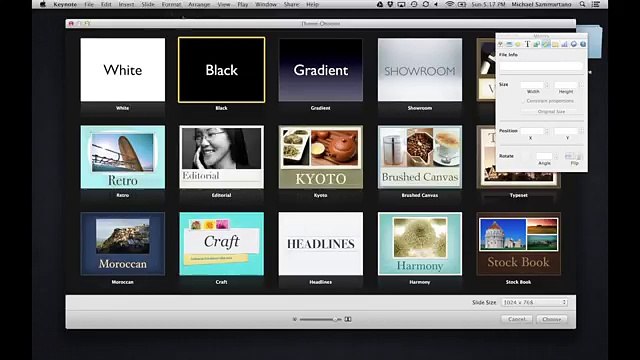This screenshot has height=360, width=640.
Task: Click the Time Machine menu bar icon
Action: 414,4
